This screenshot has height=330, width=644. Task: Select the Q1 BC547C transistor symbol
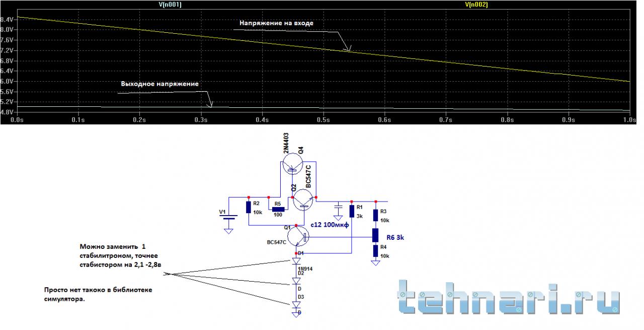tap(297, 235)
